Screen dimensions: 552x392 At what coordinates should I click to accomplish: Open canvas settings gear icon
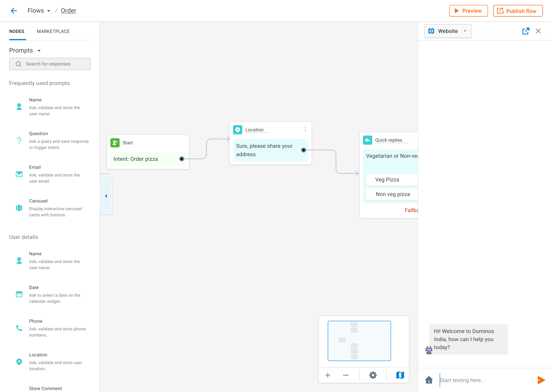(373, 375)
